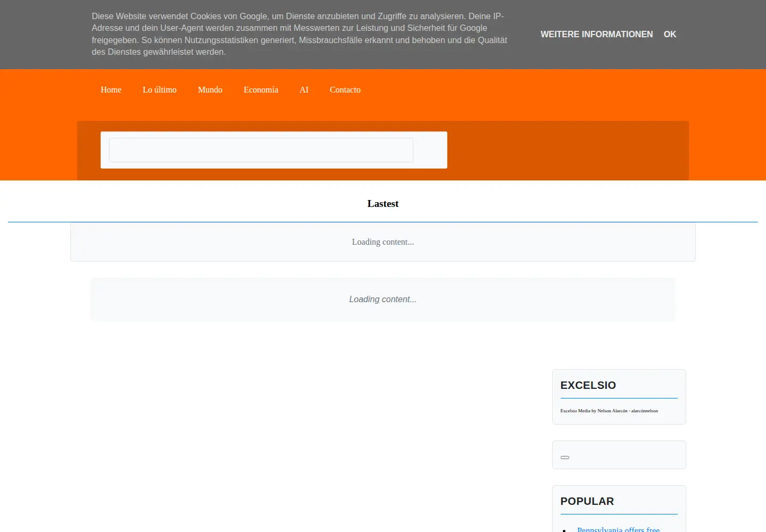Open the Home menu item

[x=111, y=90]
